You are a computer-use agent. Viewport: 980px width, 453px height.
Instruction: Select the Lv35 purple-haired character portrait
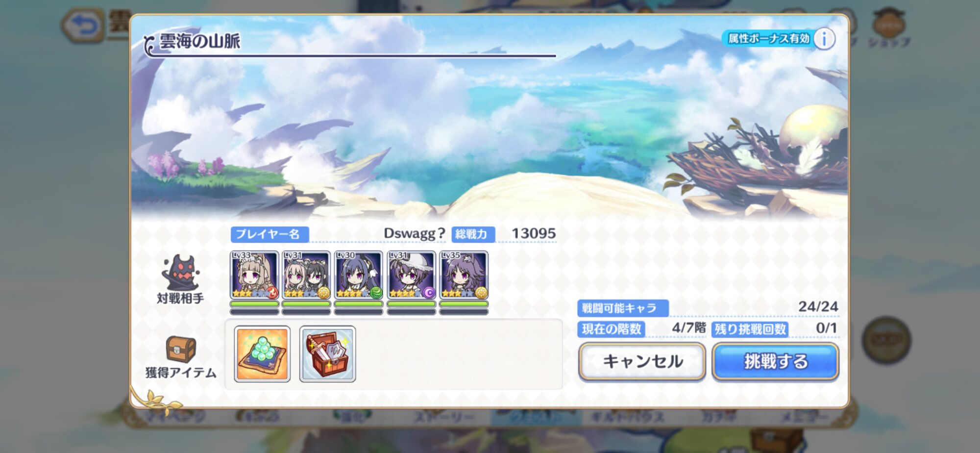[464, 275]
